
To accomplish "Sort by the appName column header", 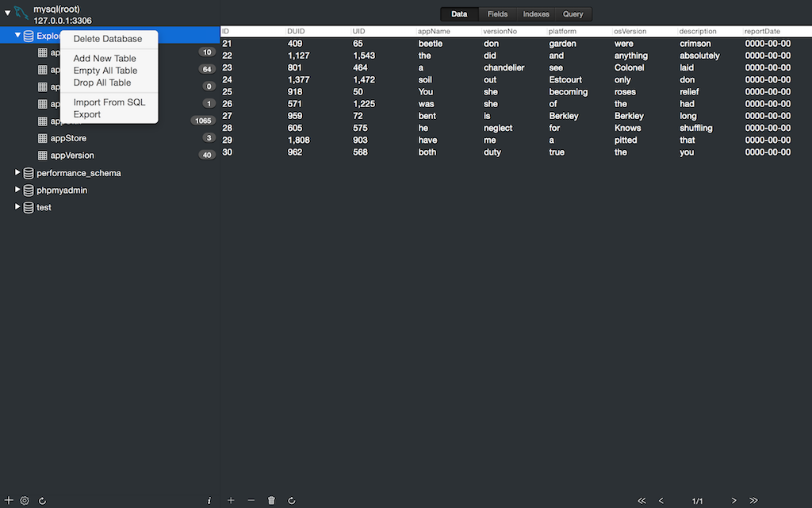I will pos(435,32).
